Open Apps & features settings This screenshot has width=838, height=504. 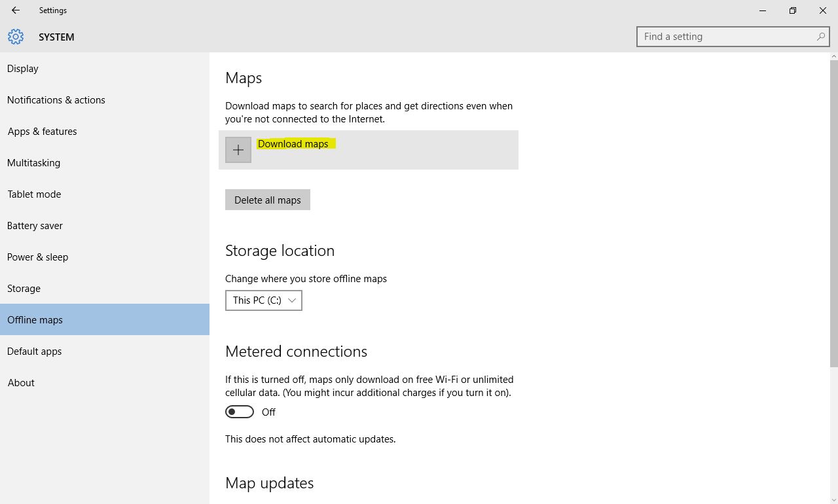point(42,131)
